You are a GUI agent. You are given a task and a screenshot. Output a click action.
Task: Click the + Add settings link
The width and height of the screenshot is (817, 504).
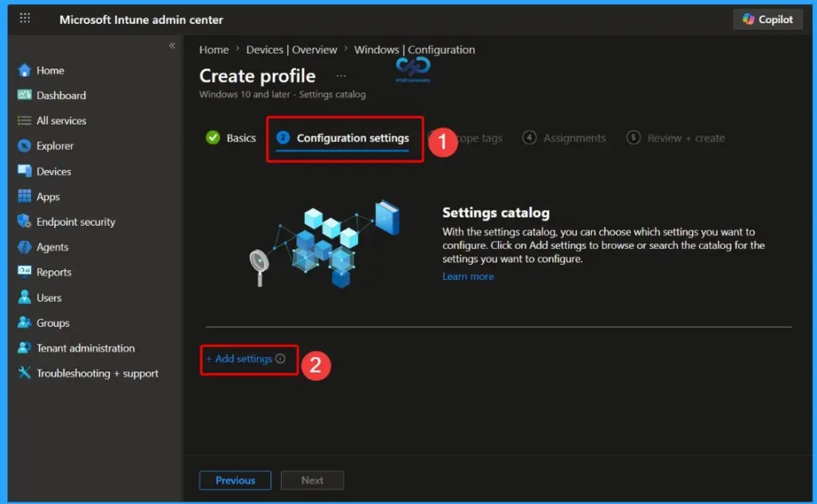pyautogui.click(x=239, y=359)
